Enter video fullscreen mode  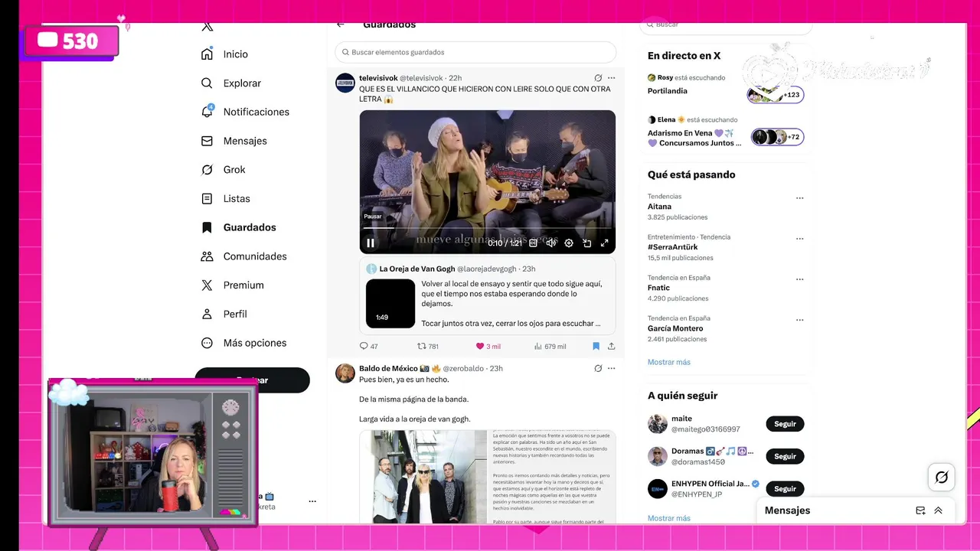[x=604, y=243]
